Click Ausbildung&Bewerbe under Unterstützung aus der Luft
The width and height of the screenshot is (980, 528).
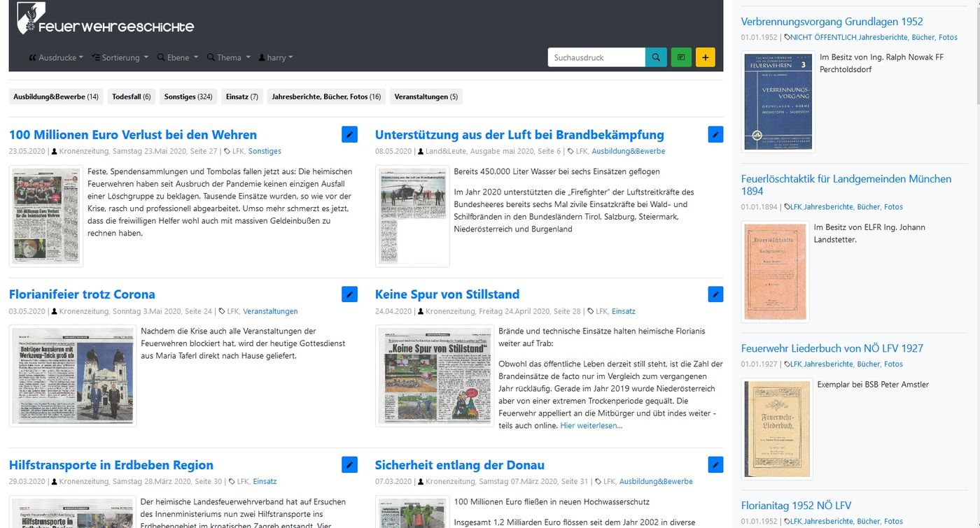(629, 151)
